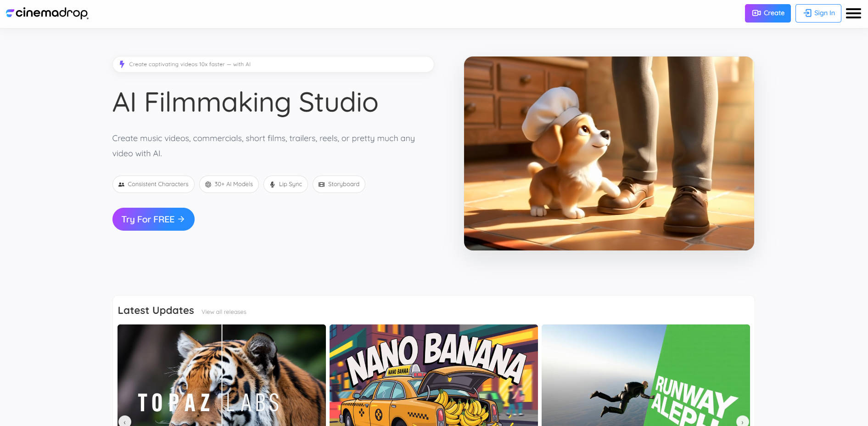This screenshot has width=868, height=426.
Task: Click the lightning bolt icon in the banner
Action: tap(122, 64)
